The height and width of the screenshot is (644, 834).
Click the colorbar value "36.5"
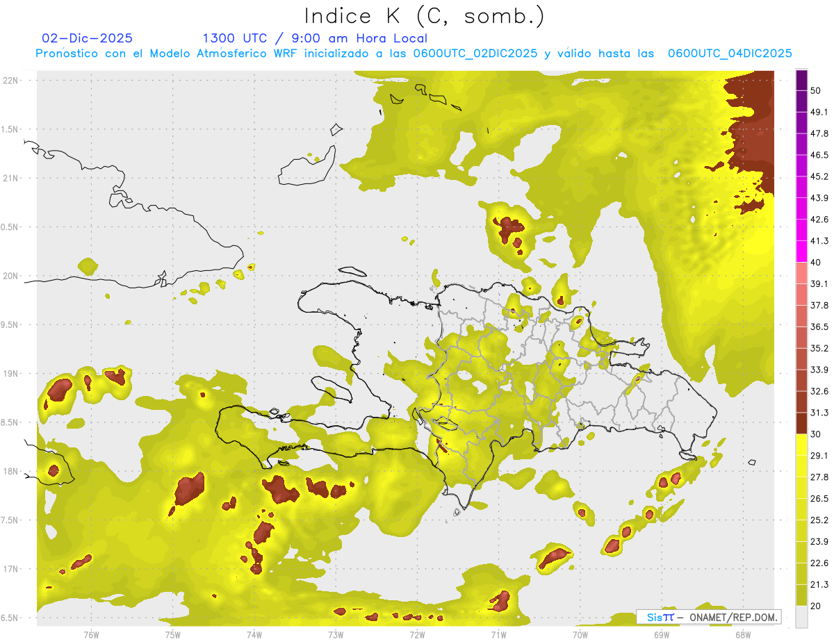[x=820, y=327]
